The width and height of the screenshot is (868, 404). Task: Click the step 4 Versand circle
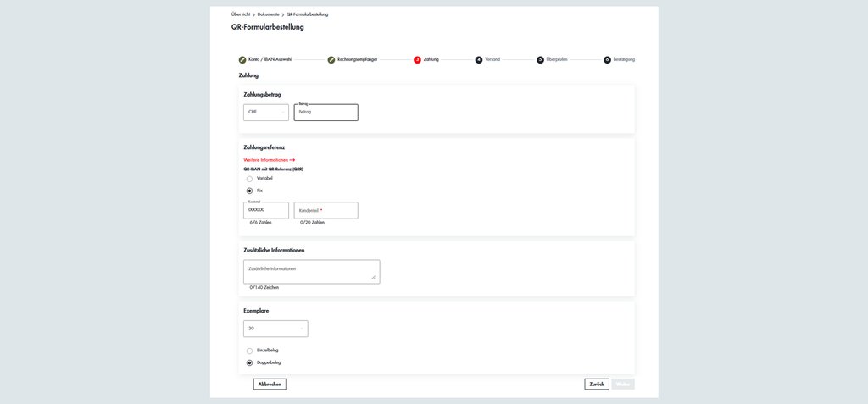[479, 60]
